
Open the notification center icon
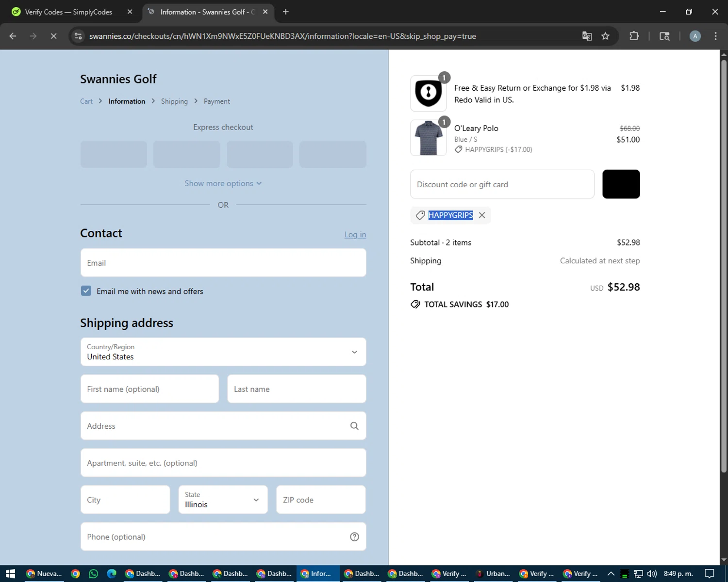tap(710, 574)
